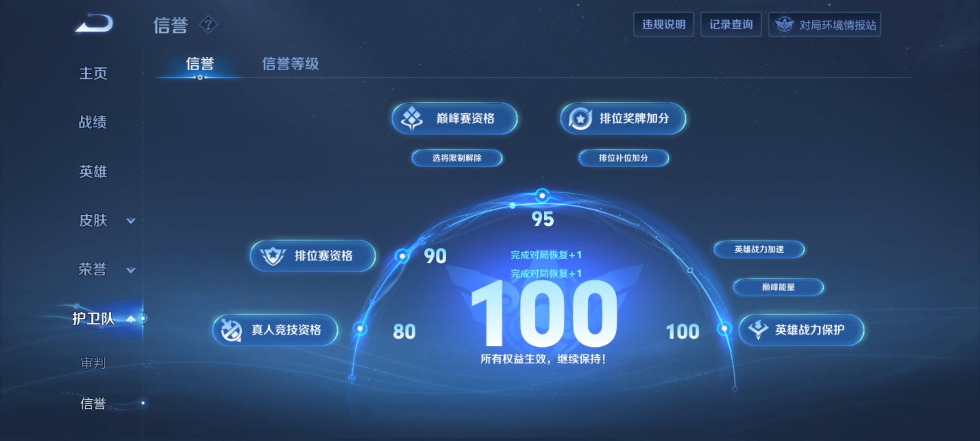The height and width of the screenshot is (441, 980).
Task: Open 皮肤 in the sidebar
Action: click(x=93, y=220)
